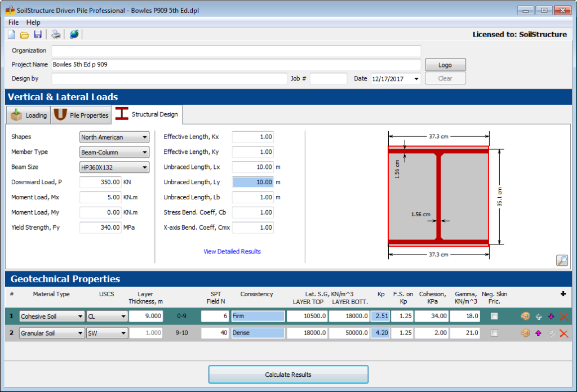Open the Help menu
The image size is (577, 392).
click(33, 23)
